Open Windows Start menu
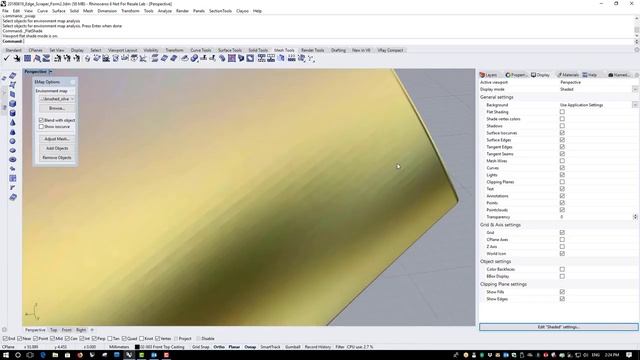This screenshot has height=360, width=640. point(6,355)
